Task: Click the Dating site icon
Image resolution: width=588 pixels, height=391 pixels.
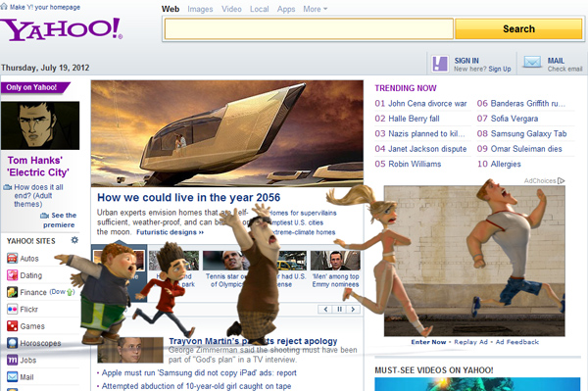Action: (x=12, y=275)
